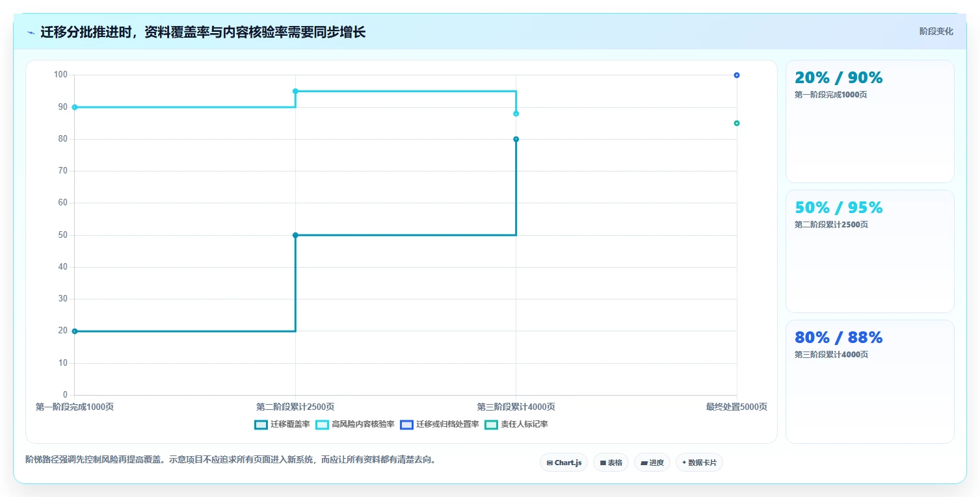Click the y-axis label 100
The image size is (980, 497).
pyautogui.click(x=60, y=75)
